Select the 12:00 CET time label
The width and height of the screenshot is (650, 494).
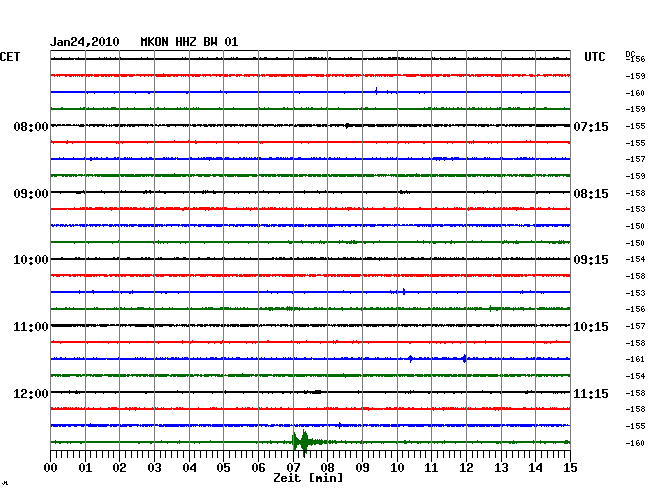pos(31,393)
